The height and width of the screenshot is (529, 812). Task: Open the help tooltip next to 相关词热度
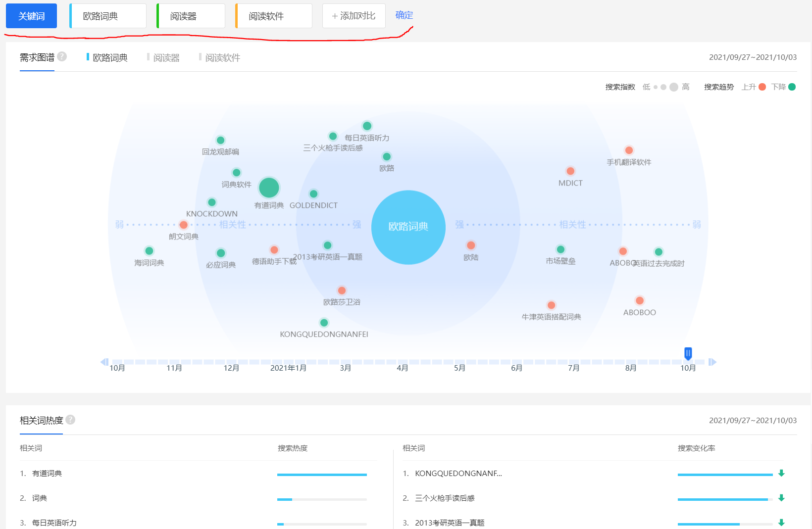click(71, 420)
